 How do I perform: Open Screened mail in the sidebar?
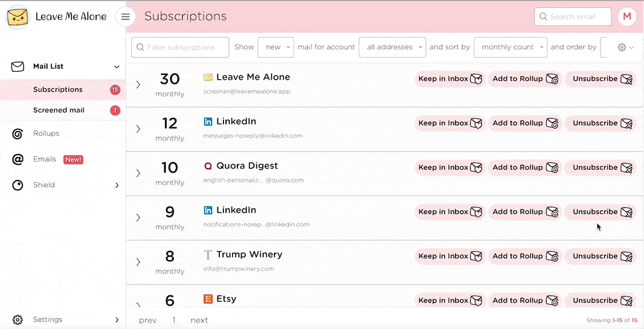59,110
